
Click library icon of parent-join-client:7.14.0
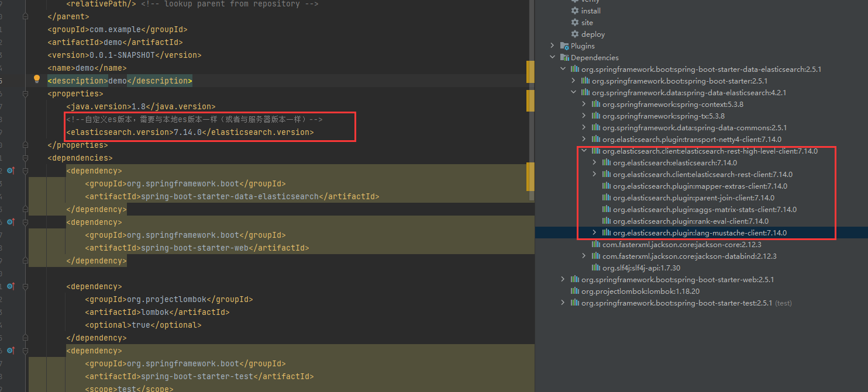607,197
